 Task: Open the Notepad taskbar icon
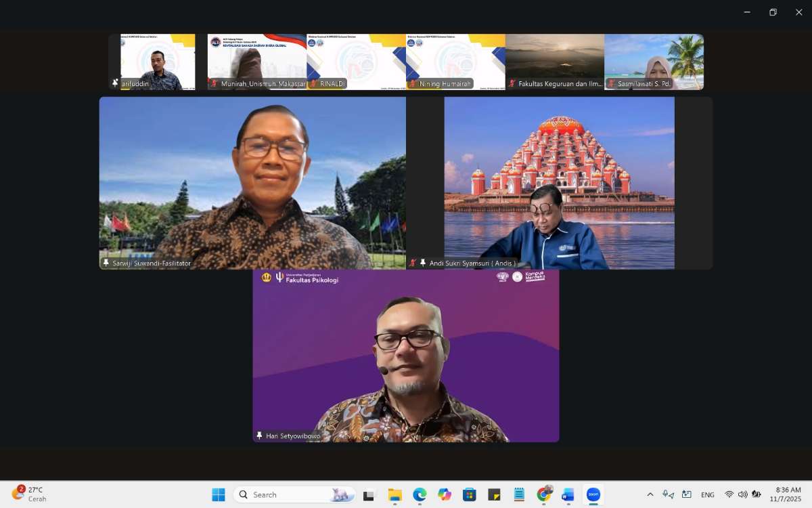pyautogui.click(x=519, y=494)
